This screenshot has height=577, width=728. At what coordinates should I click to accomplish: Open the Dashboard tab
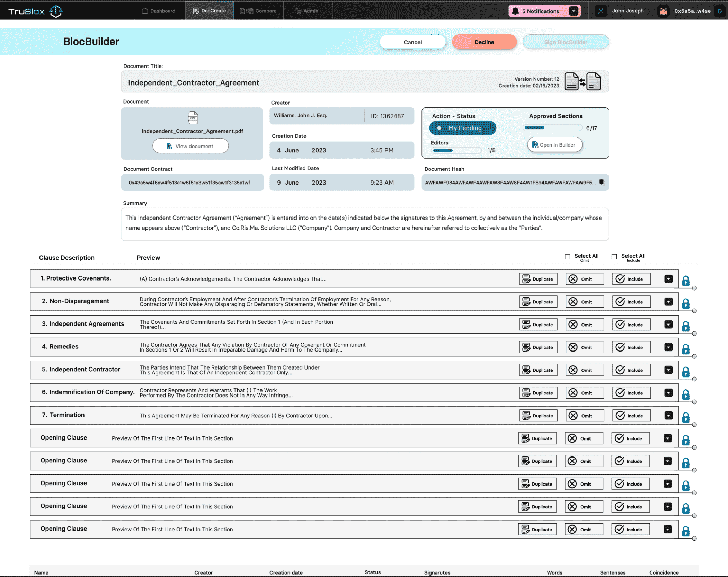point(159,11)
